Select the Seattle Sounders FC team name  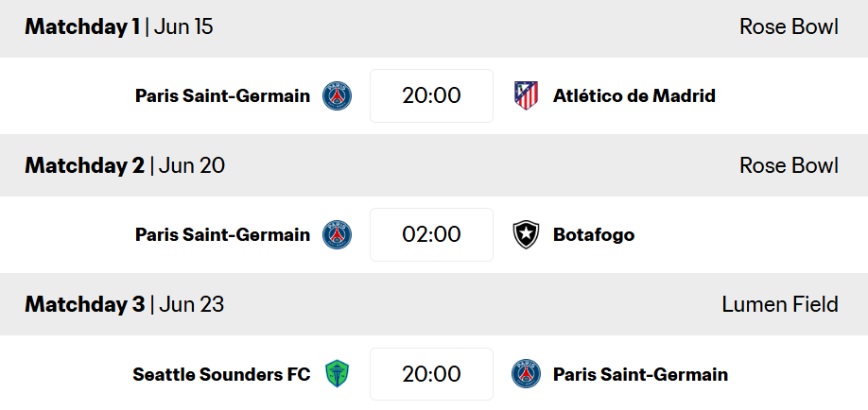point(221,374)
